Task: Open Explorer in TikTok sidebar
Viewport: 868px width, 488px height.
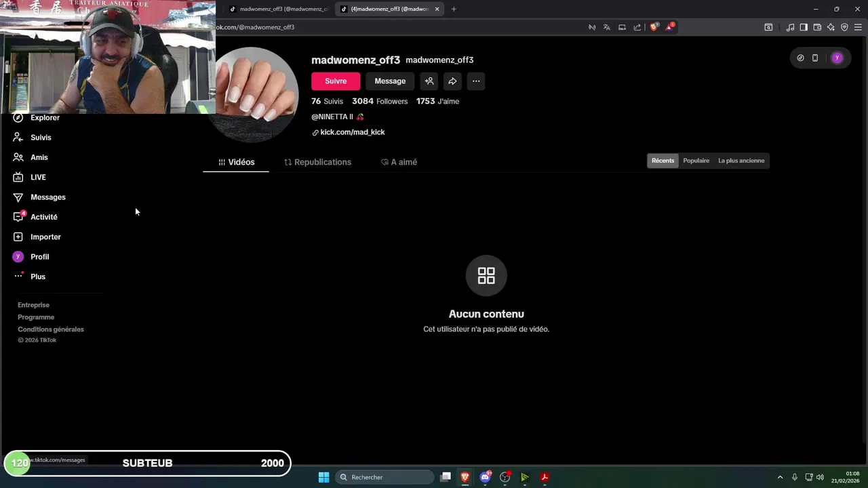Action: 37,118
